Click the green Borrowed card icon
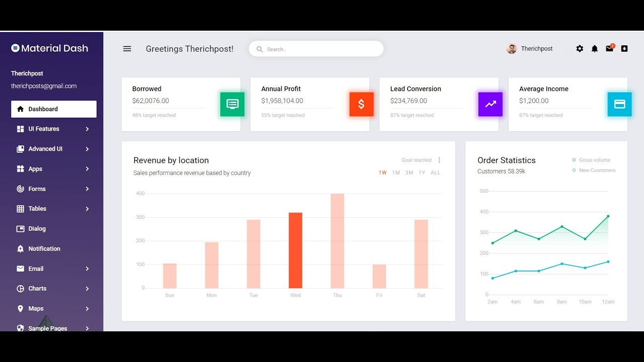The width and height of the screenshot is (644, 362). [232, 104]
